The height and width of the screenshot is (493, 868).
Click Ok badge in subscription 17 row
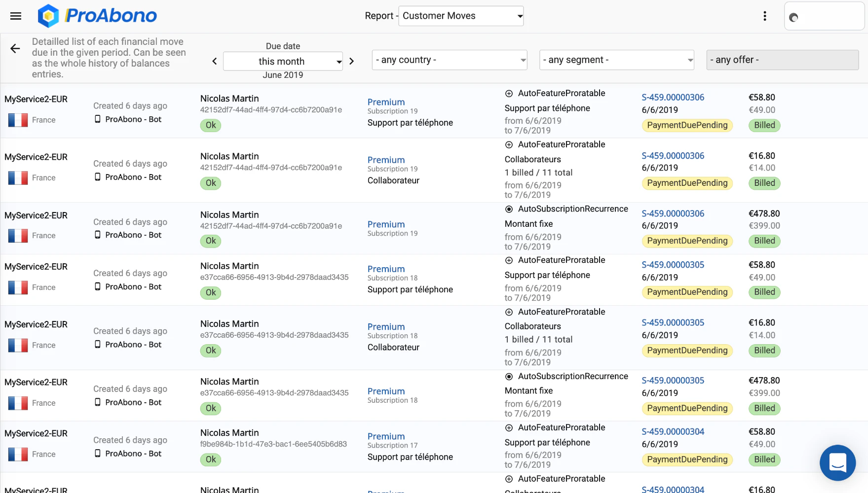coord(211,459)
